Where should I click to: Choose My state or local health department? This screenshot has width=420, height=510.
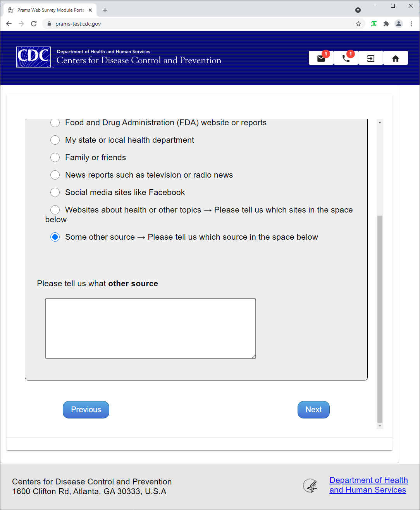coord(55,140)
